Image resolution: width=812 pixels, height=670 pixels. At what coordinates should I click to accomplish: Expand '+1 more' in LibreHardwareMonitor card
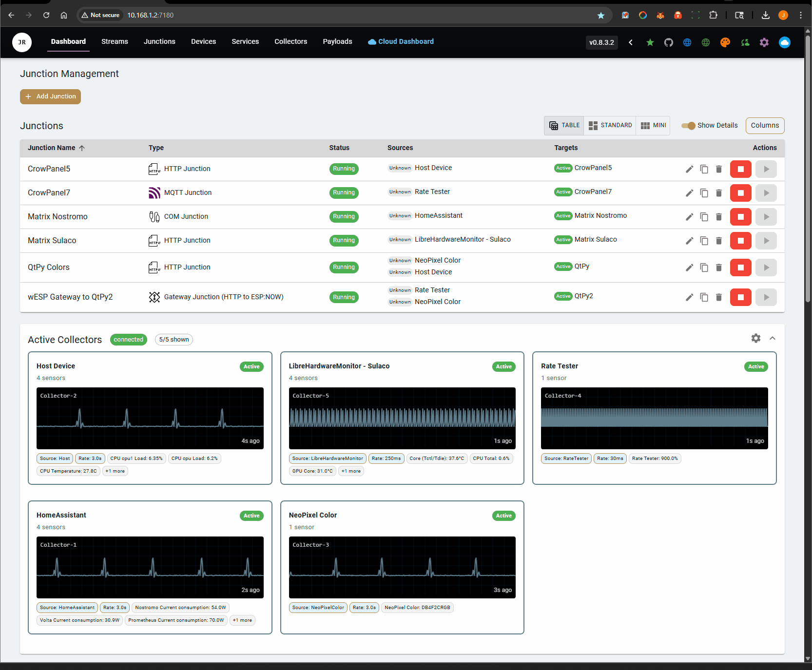click(351, 471)
